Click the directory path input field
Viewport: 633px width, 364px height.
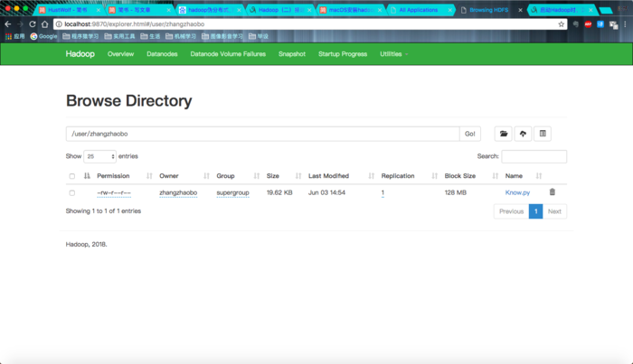pyautogui.click(x=263, y=134)
